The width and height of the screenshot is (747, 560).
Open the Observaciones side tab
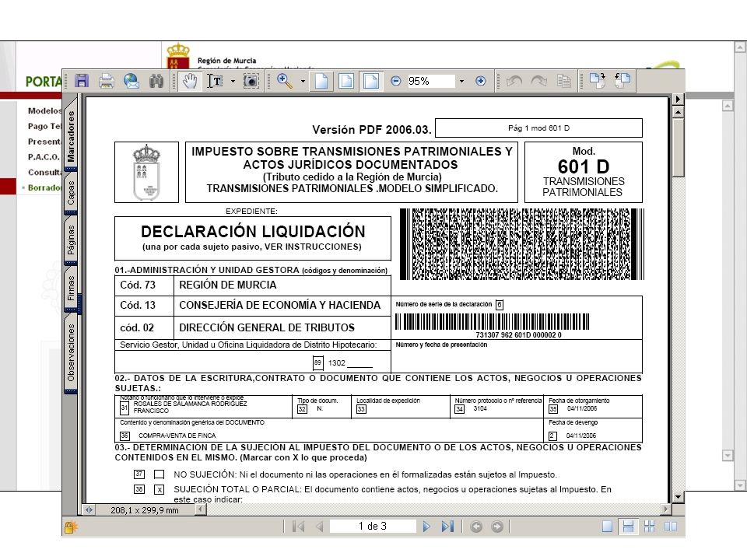[71, 352]
